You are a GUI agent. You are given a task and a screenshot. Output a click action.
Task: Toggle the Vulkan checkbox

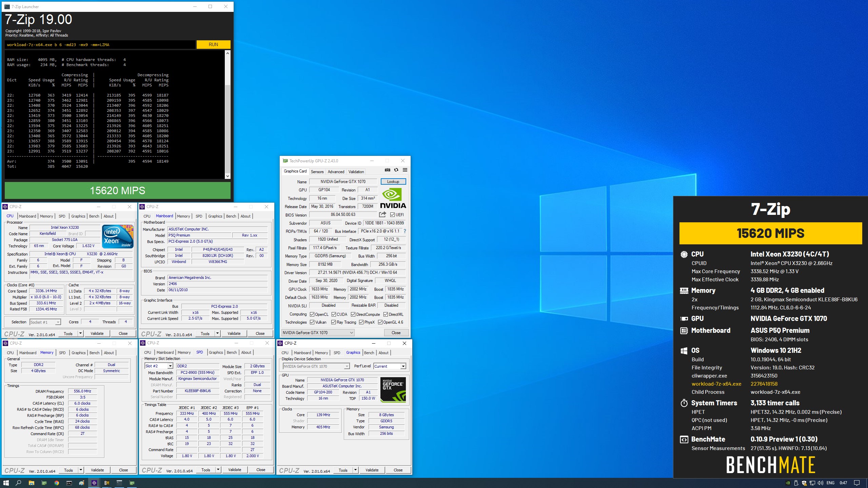tap(312, 322)
